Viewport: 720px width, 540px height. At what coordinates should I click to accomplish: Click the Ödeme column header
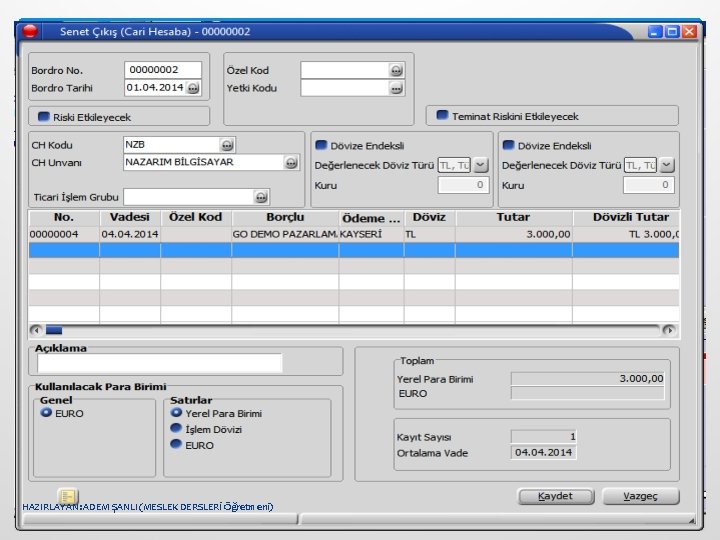(x=371, y=218)
